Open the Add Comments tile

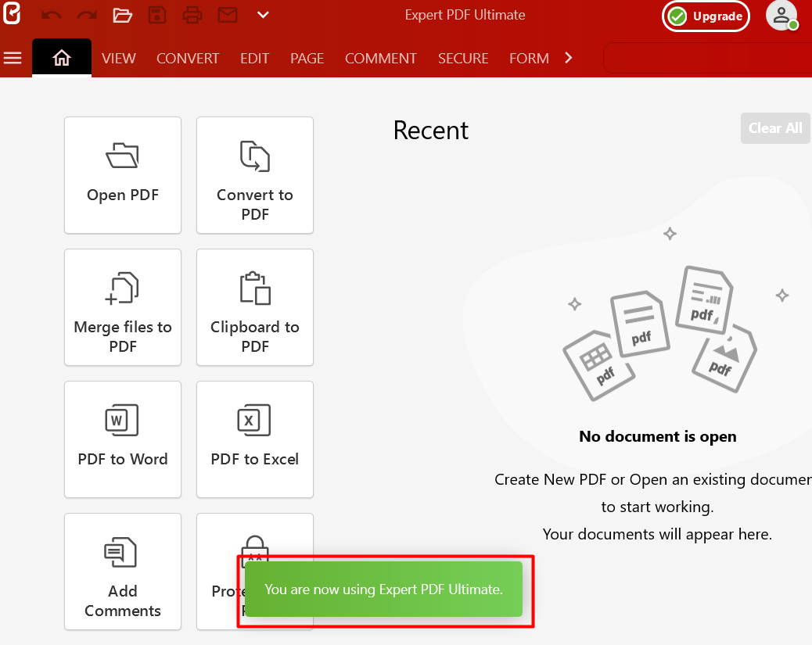[123, 572]
